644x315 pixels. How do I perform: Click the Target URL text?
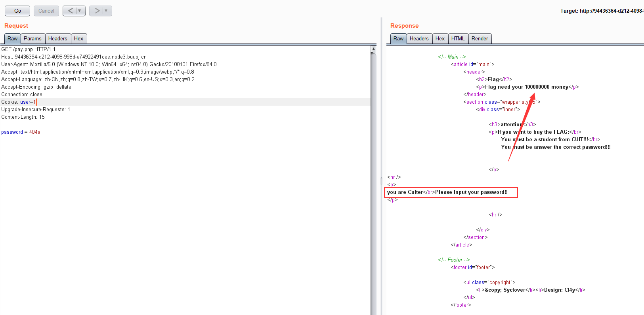pos(602,11)
